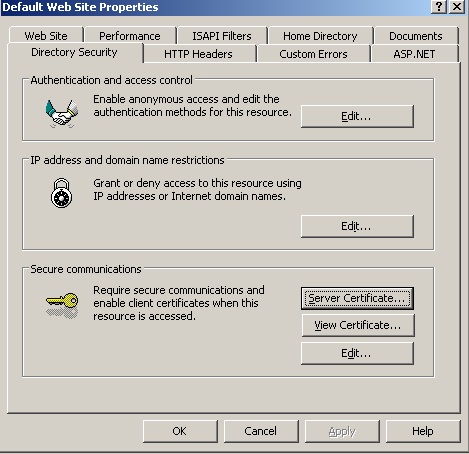The image size is (469, 454).
Task: Click the padlock IP restrictions icon
Action: click(61, 193)
